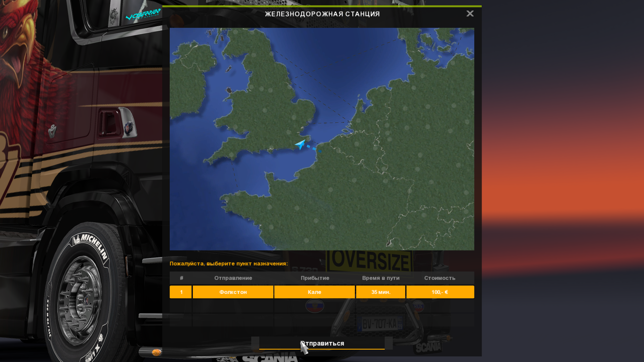
Task: Click the Отправление column header
Action: pyautogui.click(x=233, y=278)
